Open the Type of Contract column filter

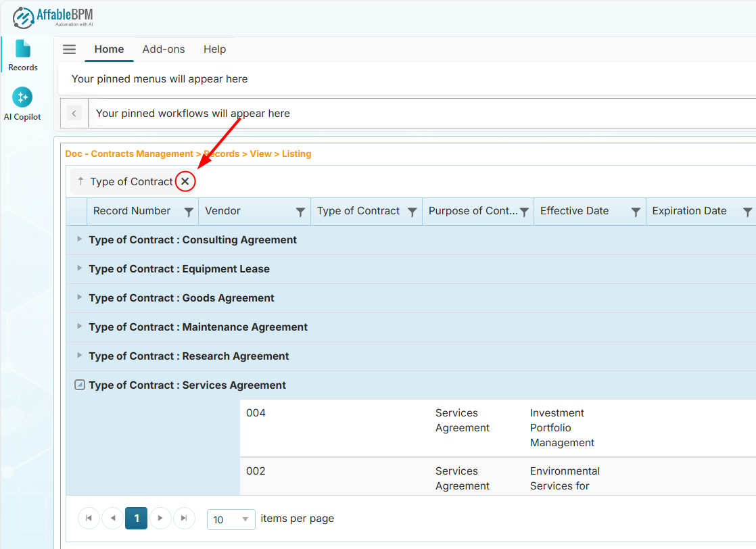pos(412,211)
